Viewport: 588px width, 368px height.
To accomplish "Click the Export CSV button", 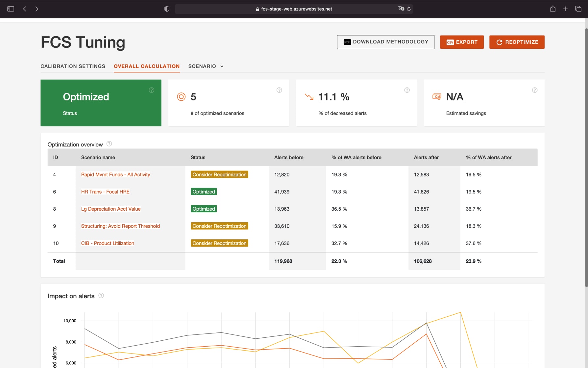I will tap(462, 42).
